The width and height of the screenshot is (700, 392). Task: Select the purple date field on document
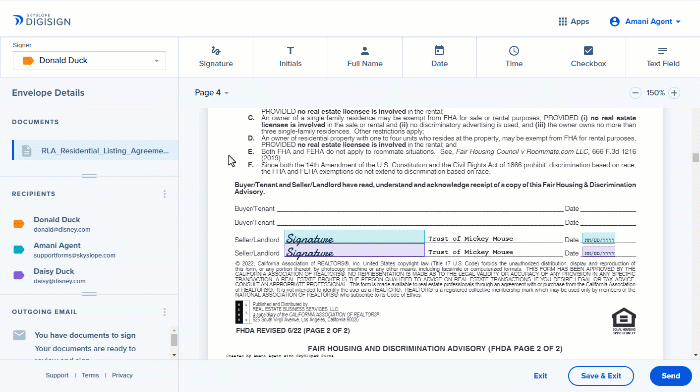click(598, 252)
